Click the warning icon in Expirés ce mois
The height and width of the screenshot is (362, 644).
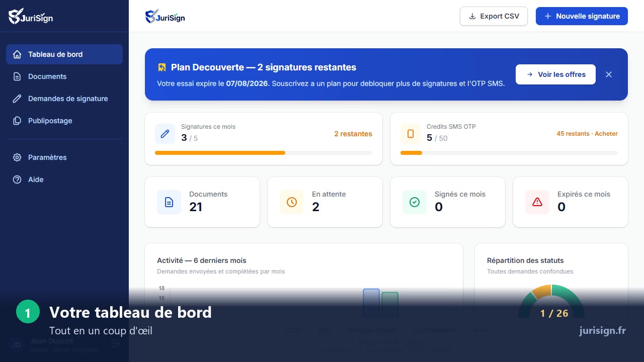pos(537,202)
